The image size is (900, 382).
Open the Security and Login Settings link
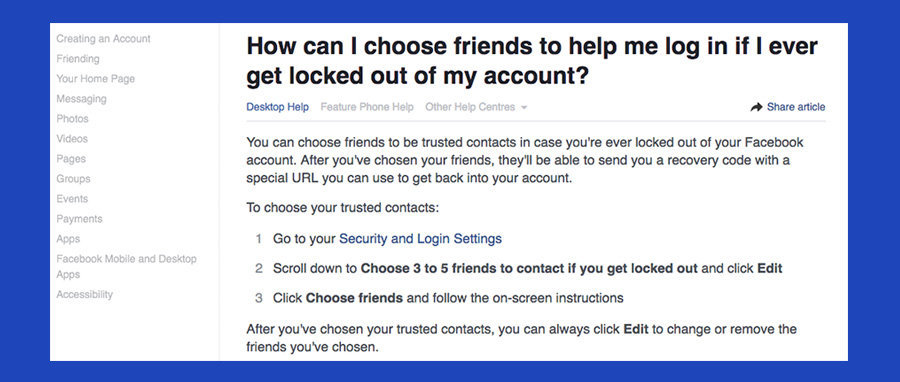420,239
